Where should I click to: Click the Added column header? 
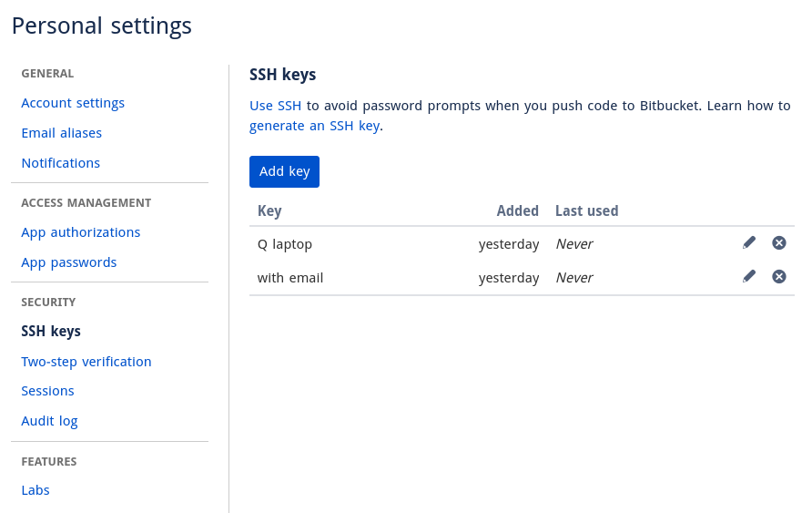click(518, 210)
